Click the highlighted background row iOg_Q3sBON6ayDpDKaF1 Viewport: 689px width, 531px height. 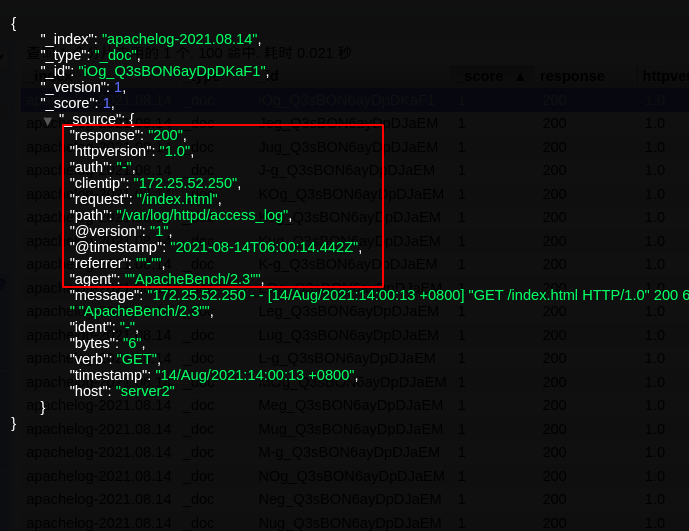355,100
